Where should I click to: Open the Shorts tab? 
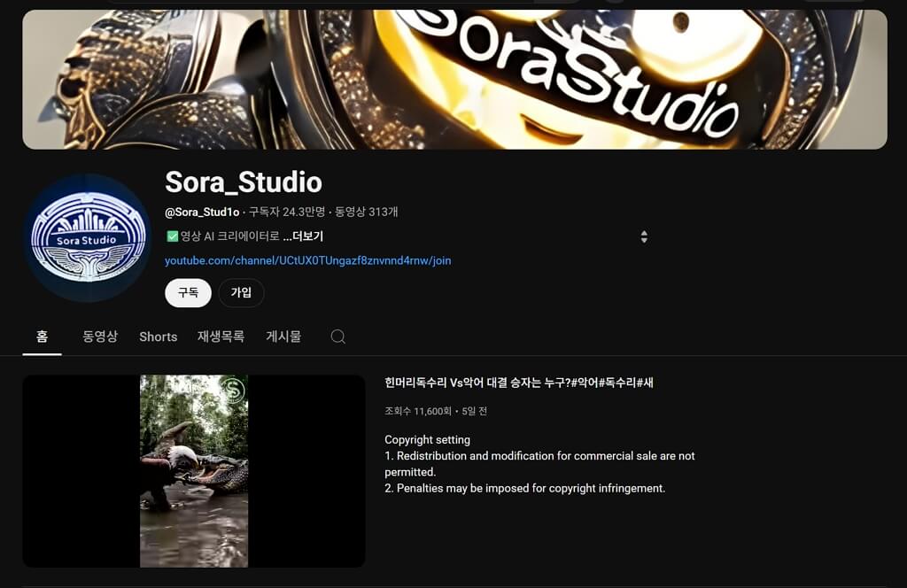point(158,337)
